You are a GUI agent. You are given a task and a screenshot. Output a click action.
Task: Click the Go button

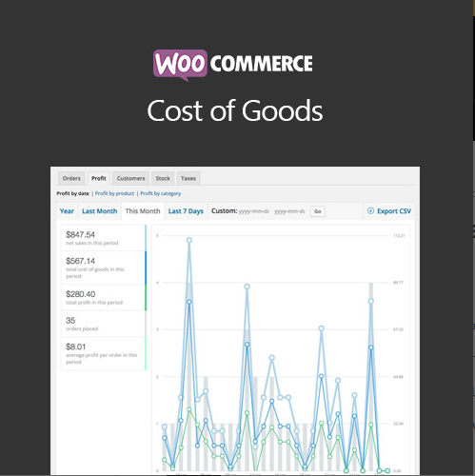coord(318,211)
